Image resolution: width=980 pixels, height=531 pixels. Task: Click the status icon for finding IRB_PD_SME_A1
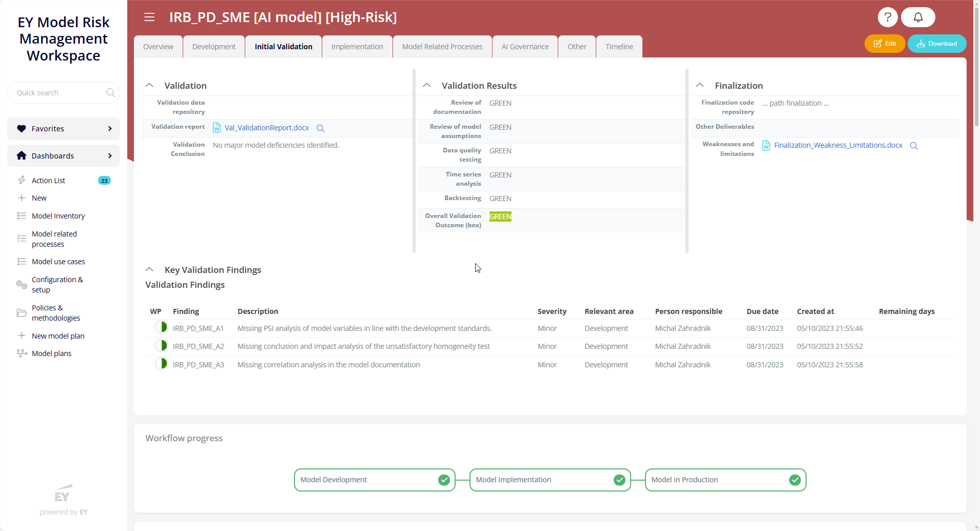[x=162, y=327]
